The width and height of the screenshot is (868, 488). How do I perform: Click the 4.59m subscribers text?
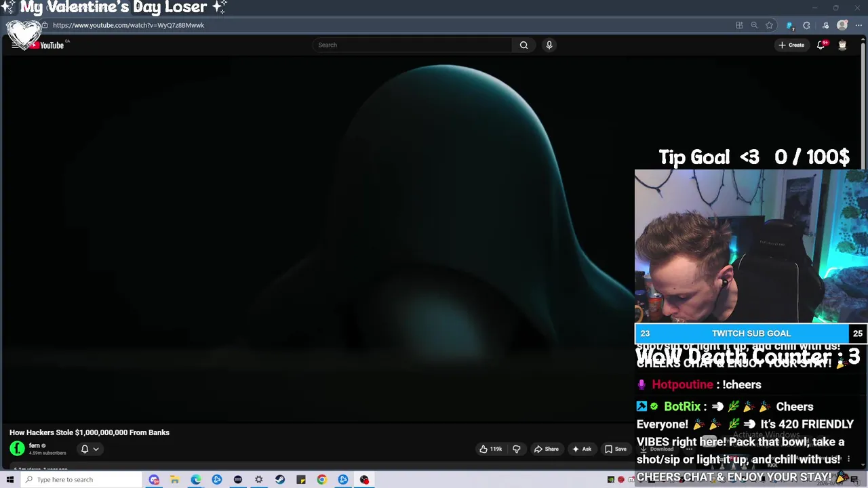[47, 453]
